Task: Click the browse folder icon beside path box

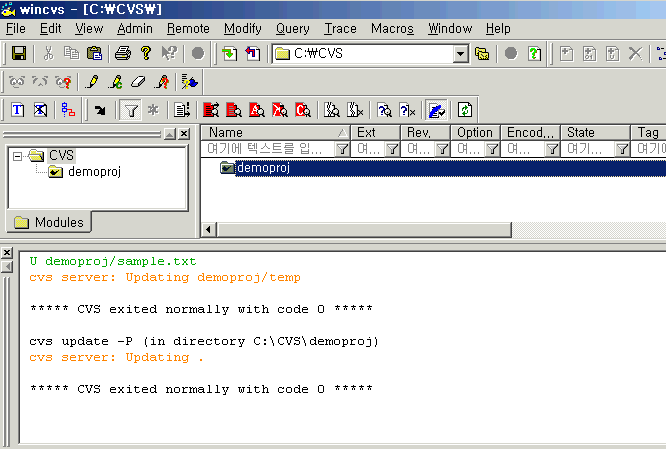Action: coord(483,53)
